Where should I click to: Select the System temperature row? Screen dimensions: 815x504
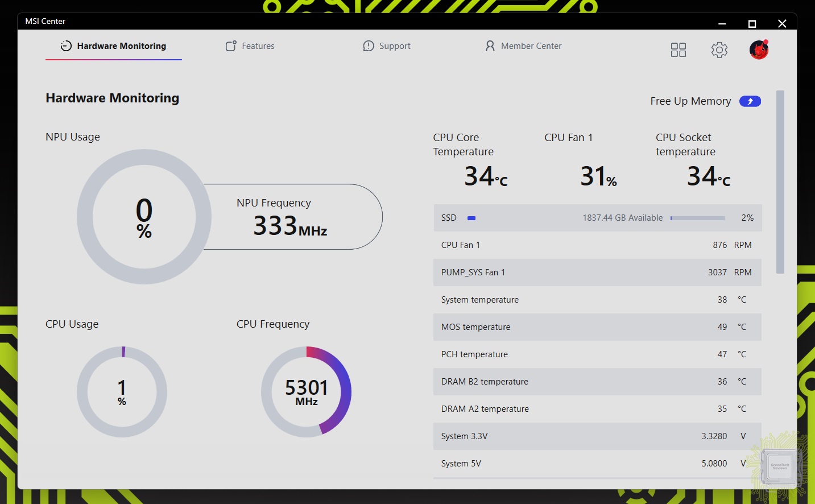[597, 300]
